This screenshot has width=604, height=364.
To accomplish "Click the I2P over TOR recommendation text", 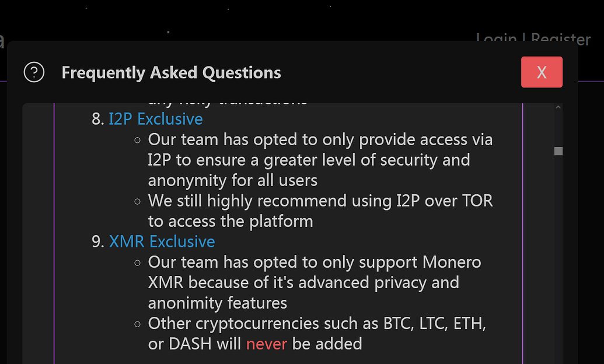I will click(x=320, y=201).
